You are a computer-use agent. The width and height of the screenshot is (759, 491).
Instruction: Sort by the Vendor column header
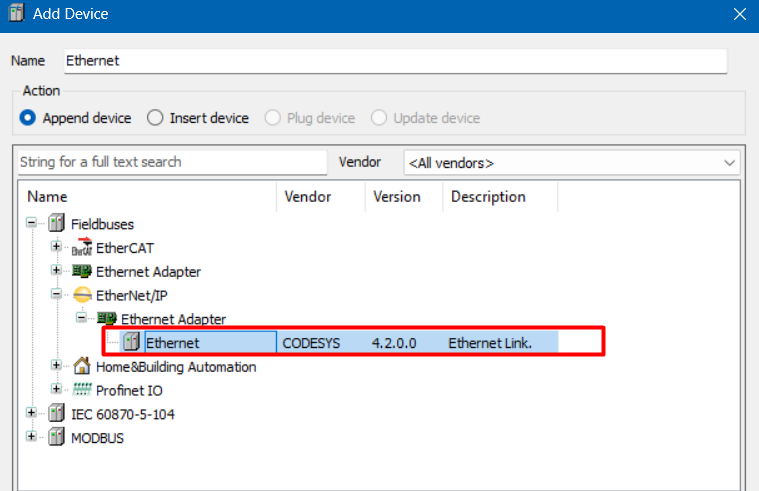click(x=307, y=197)
